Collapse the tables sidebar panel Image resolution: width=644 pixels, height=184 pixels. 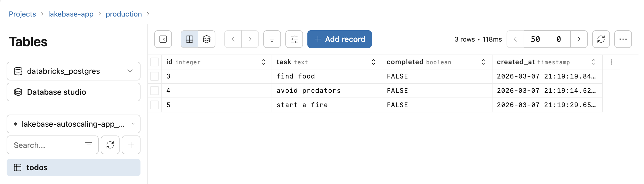pos(163,39)
